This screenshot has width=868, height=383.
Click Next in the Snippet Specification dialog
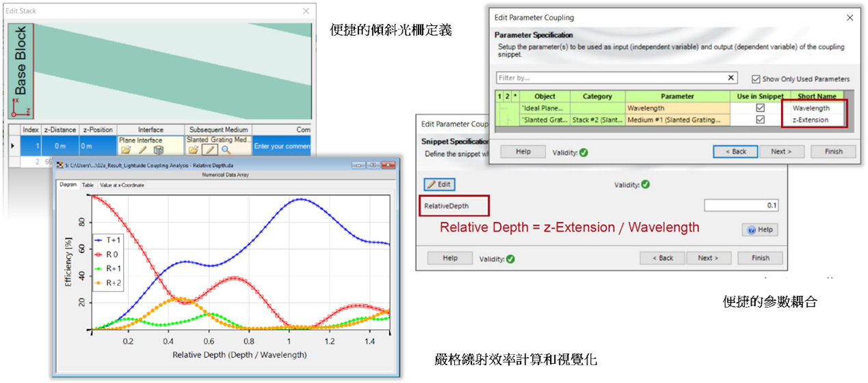coord(708,258)
